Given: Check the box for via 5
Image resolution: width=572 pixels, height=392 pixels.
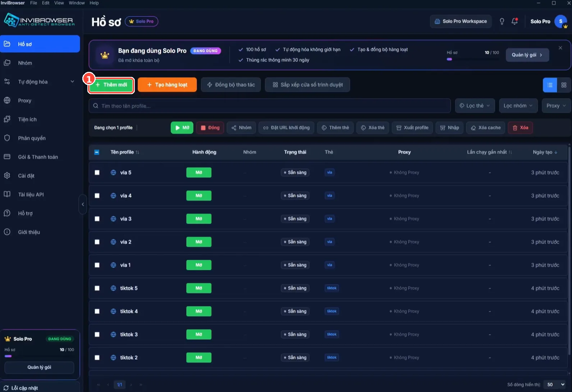Looking at the screenshot, I should tap(97, 172).
